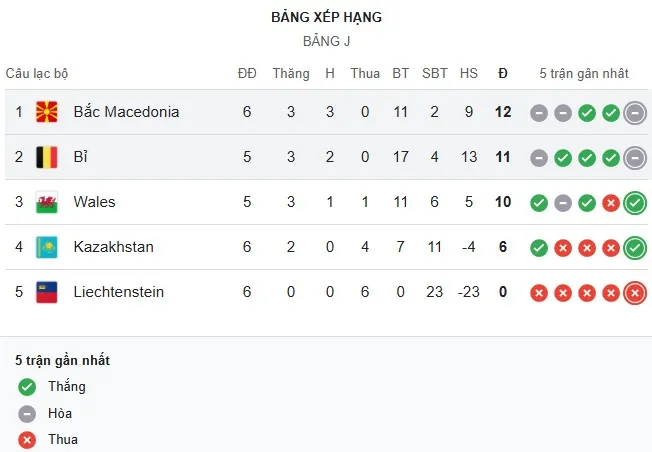Click the Liechtenstein flag icon
This screenshot has width=652, height=452.
[47, 292]
